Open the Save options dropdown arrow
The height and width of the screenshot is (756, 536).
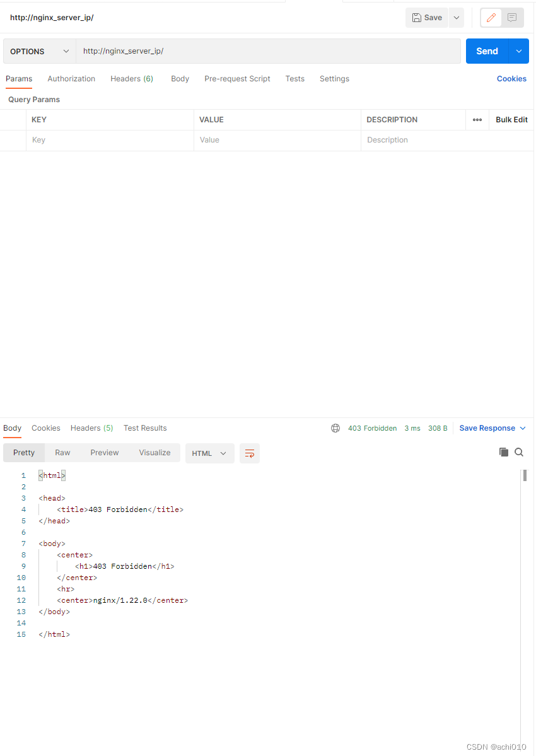point(457,18)
